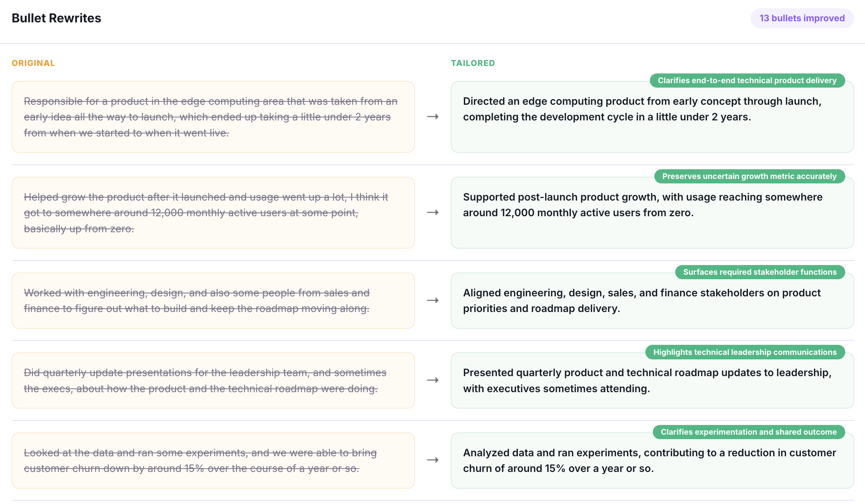This screenshot has width=865, height=504.
Task: Select the 'Highlights technical leadership communications' tag
Action: click(745, 352)
